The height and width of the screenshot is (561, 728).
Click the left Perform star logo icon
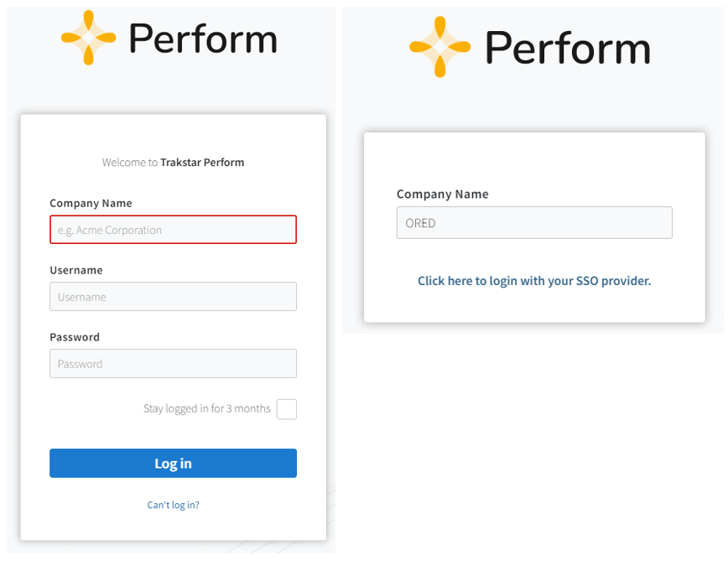coord(88,38)
